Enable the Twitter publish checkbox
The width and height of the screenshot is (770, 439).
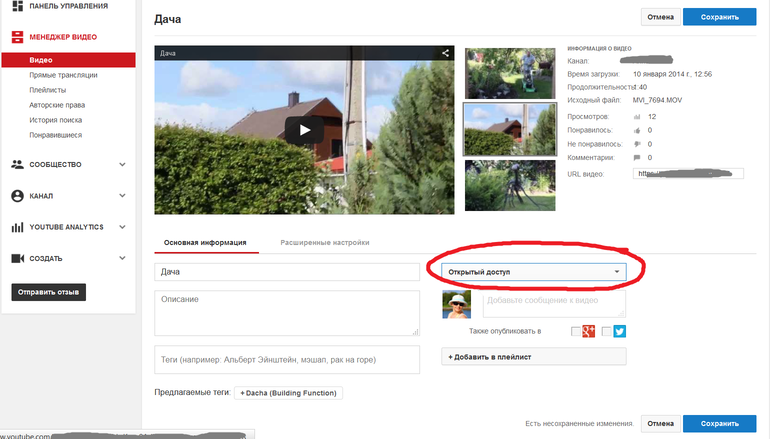click(x=606, y=331)
